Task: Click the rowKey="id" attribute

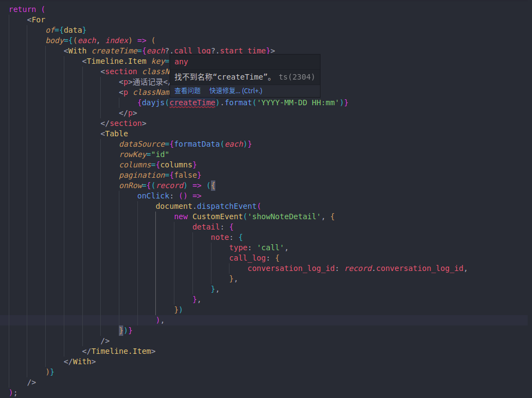Action: coord(144,154)
